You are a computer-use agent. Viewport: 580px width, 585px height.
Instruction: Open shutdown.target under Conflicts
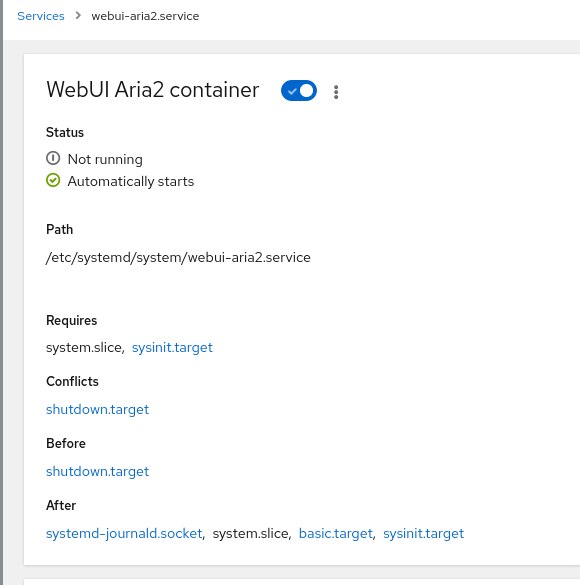97,410
